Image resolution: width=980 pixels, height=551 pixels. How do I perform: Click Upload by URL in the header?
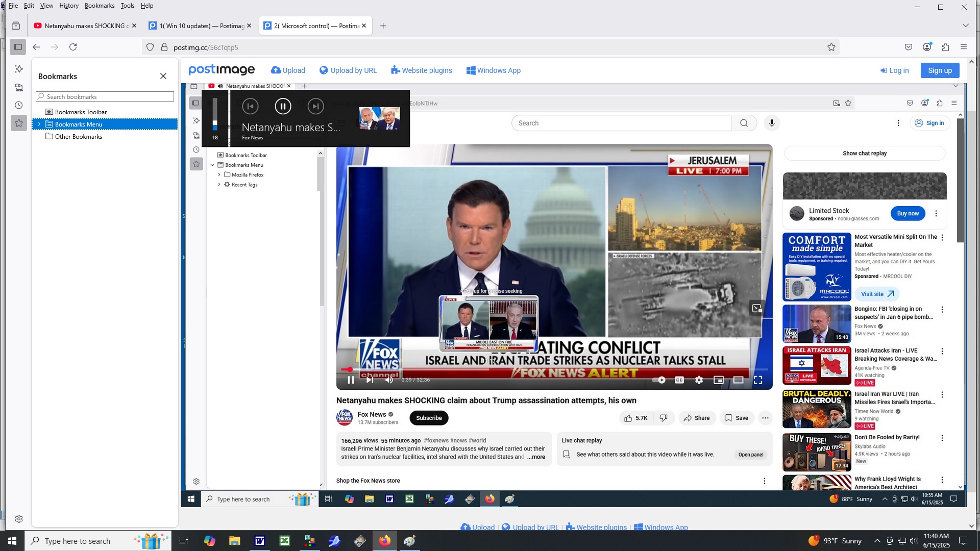point(348,70)
